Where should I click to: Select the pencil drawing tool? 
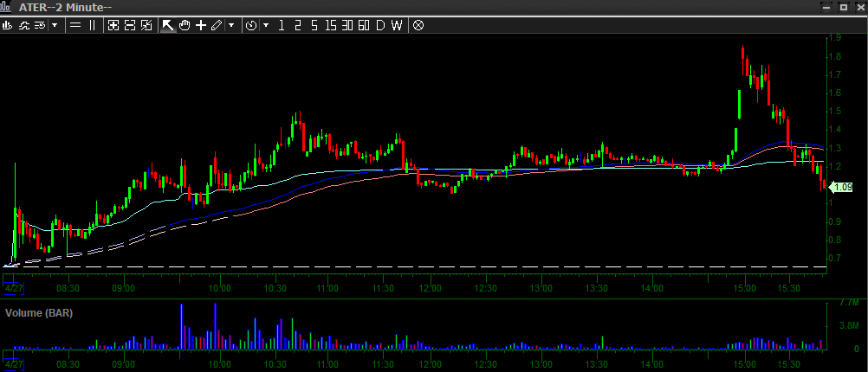pyautogui.click(x=217, y=25)
